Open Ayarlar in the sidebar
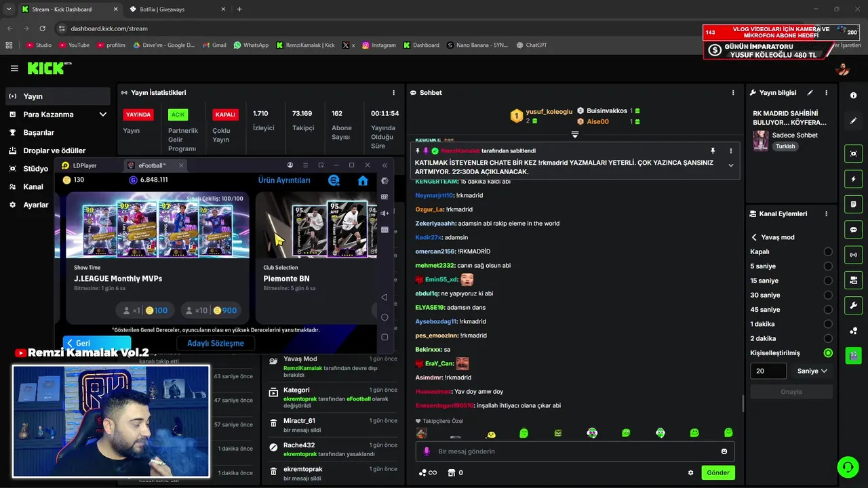The image size is (868, 488). click(x=35, y=205)
